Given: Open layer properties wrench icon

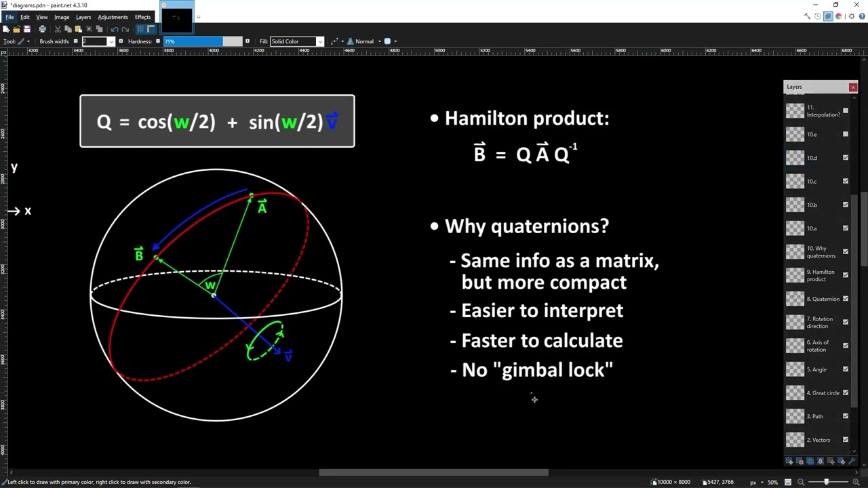Looking at the screenshot, I should (x=852, y=461).
